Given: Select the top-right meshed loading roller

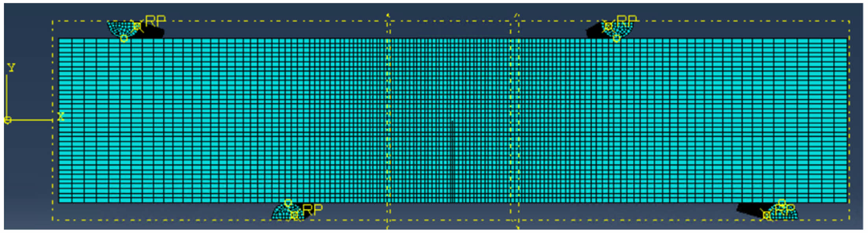Looking at the screenshot, I should tap(617, 30).
